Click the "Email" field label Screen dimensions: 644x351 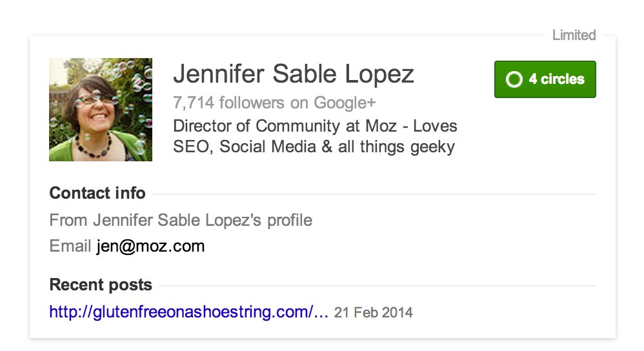[x=70, y=246]
